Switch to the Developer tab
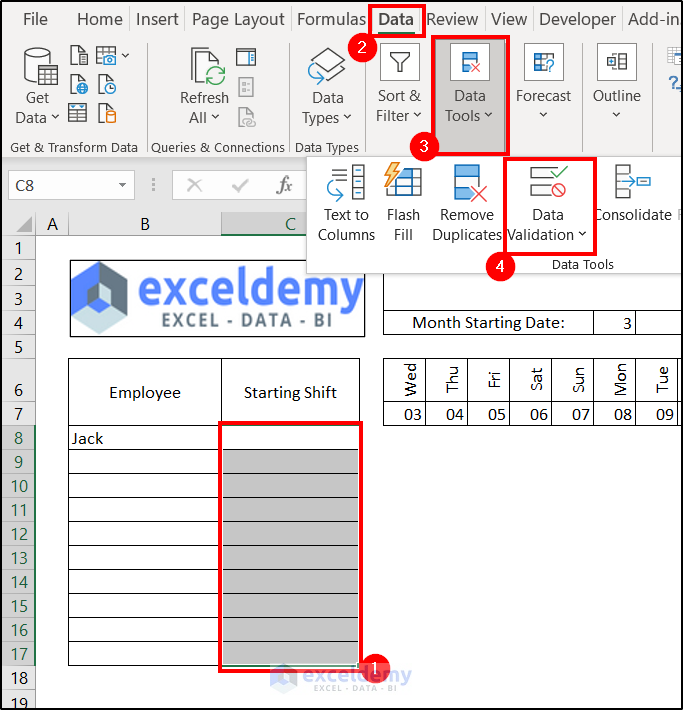The width and height of the screenshot is (683, 710). [577, 19]
